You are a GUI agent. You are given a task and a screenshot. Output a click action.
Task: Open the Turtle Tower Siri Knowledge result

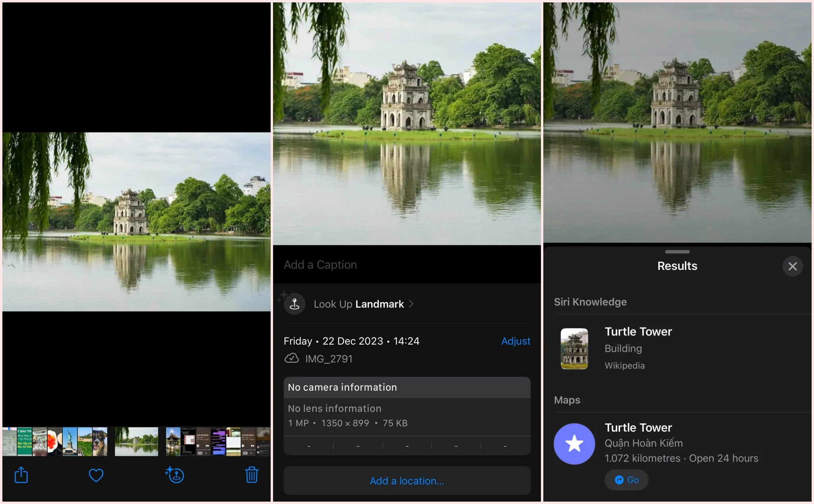point(677,349)
